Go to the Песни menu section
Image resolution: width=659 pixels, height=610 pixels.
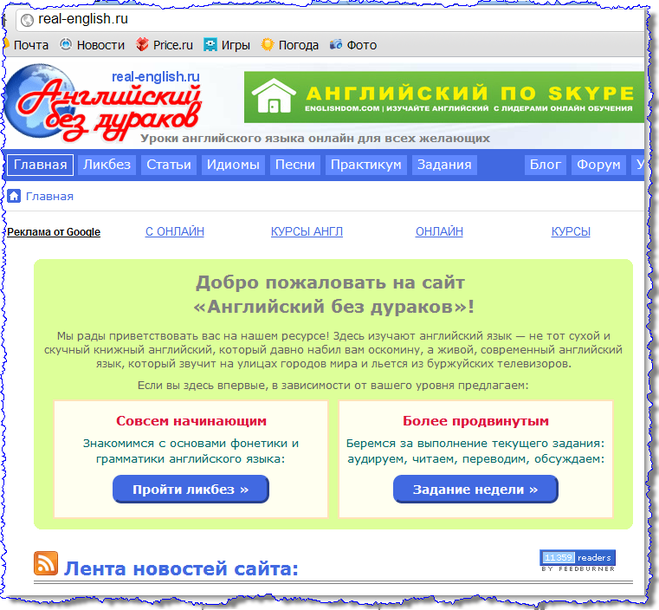coord(295,165)
